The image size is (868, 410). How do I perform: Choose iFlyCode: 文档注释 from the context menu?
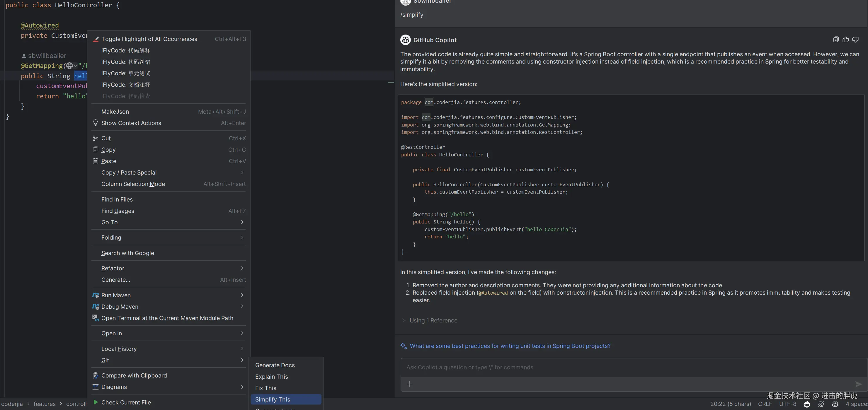[169, 85]
